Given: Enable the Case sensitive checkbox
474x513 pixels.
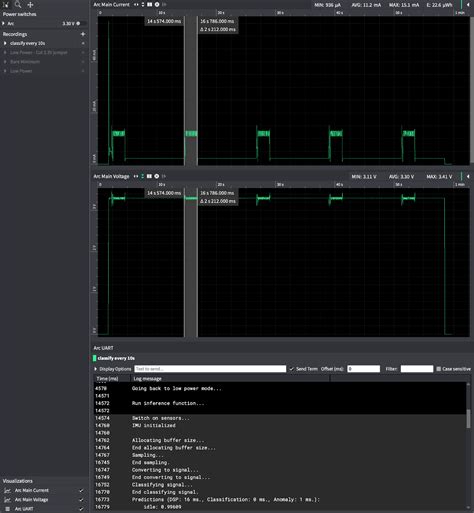Looking at the screenshot, I should [x=439, y=369].
